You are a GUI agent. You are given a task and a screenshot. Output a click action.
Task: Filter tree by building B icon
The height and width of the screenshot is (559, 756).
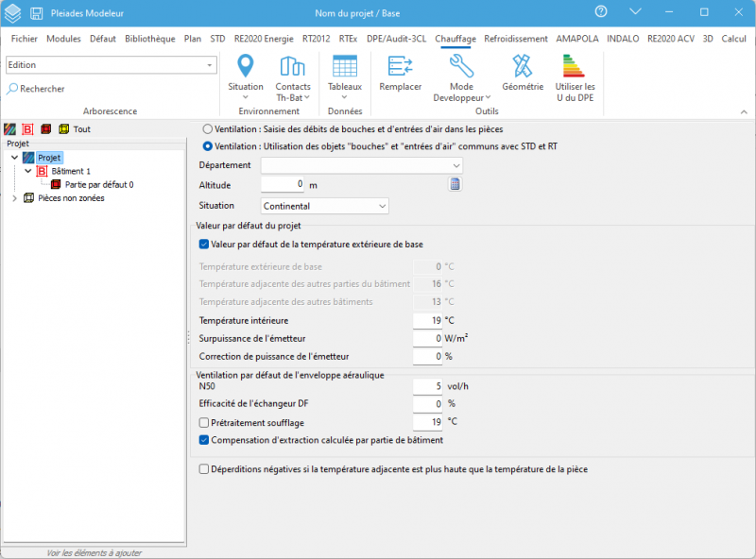pyautogui.click(x=28, y=129)
